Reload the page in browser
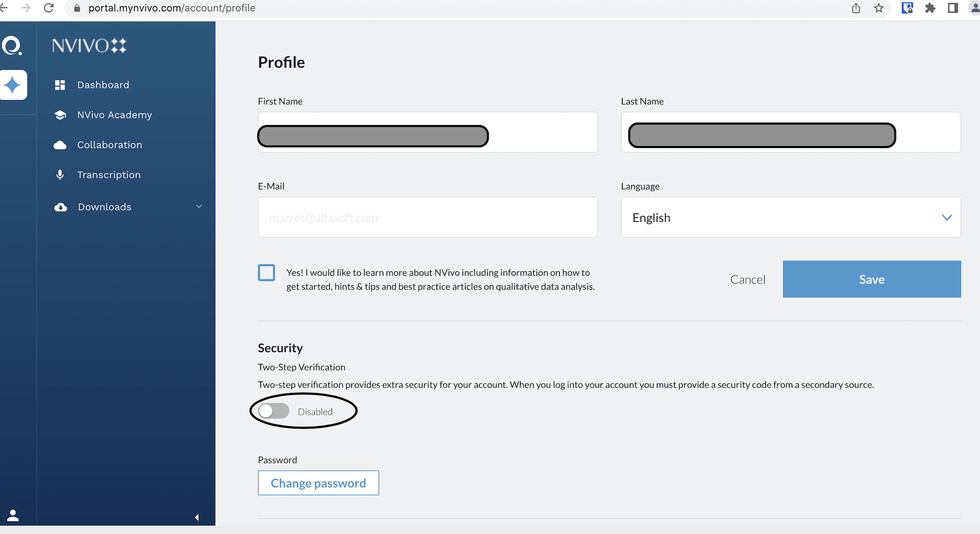Screen dimensions: 980x534 point(49,8)
